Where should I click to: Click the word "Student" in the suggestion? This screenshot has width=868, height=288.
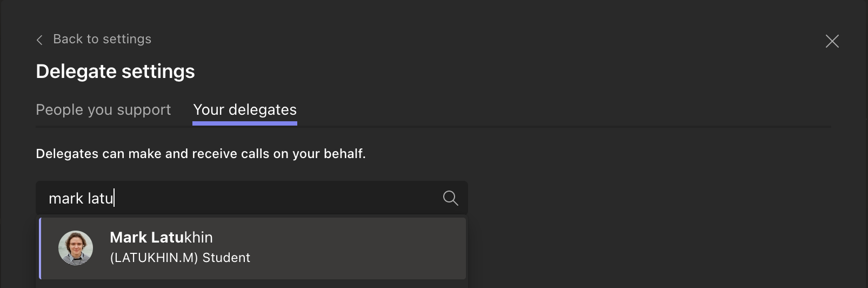coord(226,258)
